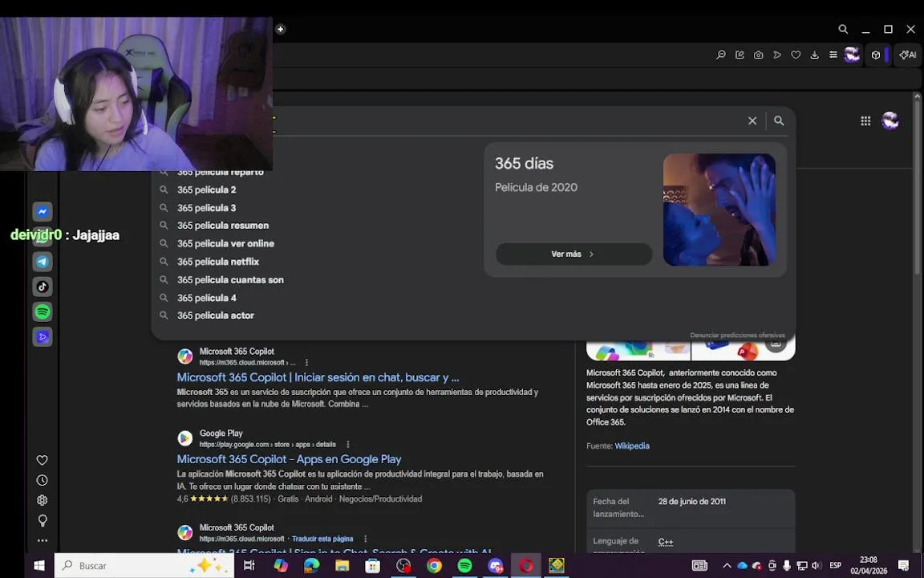
Task: Take a snapshot with the camera icon
Action: coord(759,55)
